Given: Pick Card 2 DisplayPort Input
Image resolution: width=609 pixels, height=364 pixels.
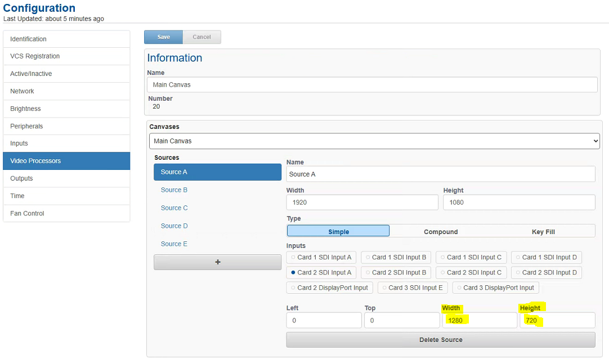Looking at the screenshot, I should (x=329, y=287).
